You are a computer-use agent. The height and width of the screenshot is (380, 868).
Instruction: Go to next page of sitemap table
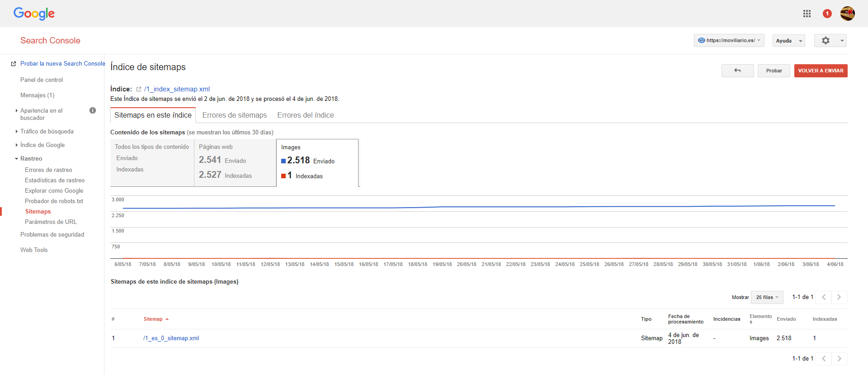pos(839,297)
